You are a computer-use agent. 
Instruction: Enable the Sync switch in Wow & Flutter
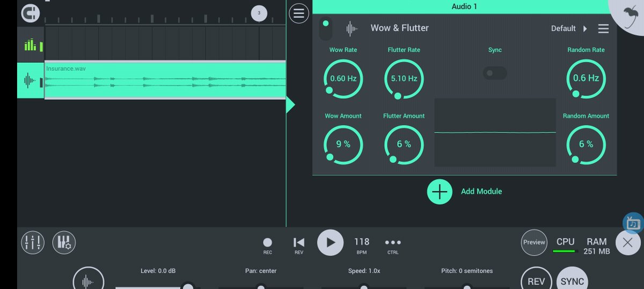495,73
